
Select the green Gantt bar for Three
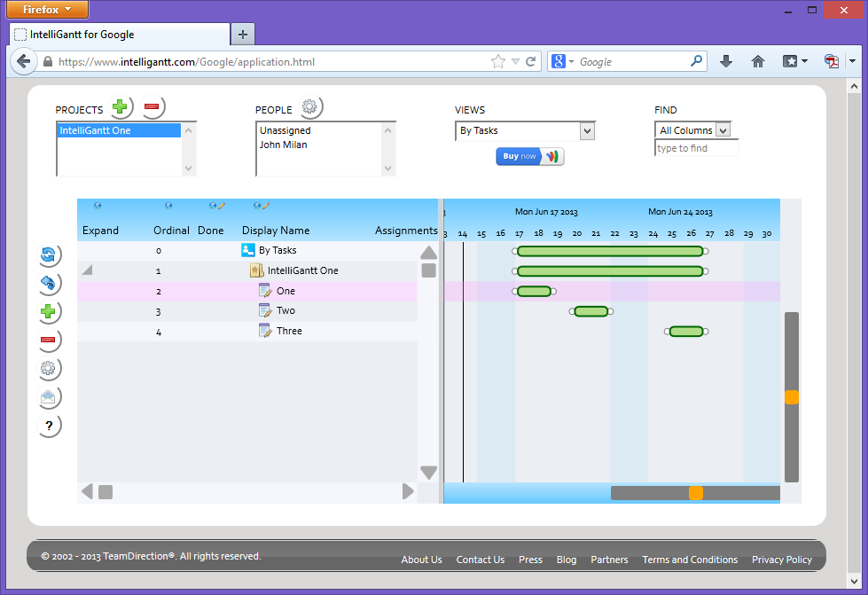(x=686, y=332)
